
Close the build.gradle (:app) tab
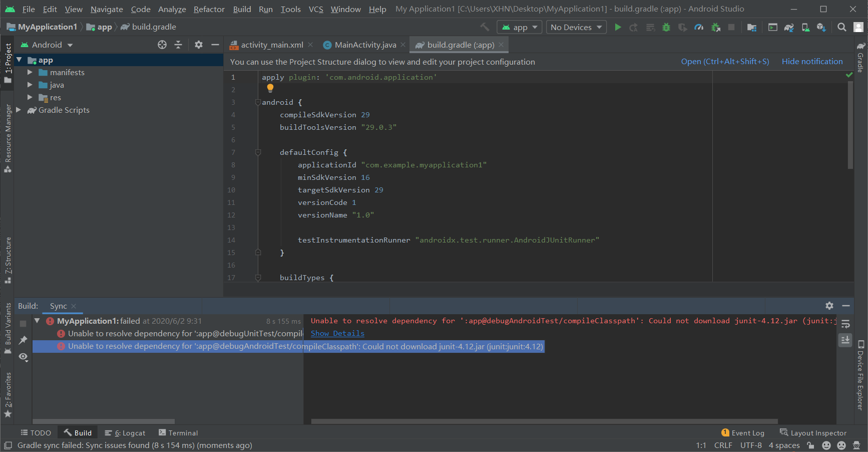[x=501, y=45]
